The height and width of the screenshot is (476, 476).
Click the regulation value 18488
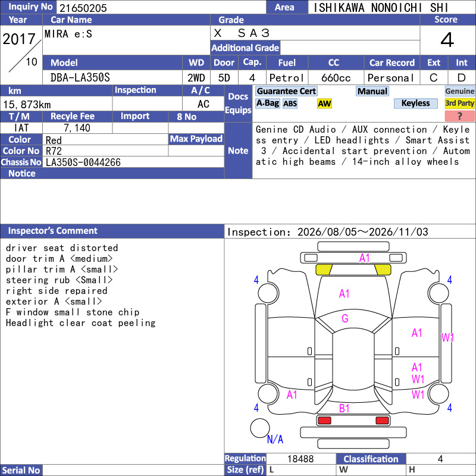[300, 459]
